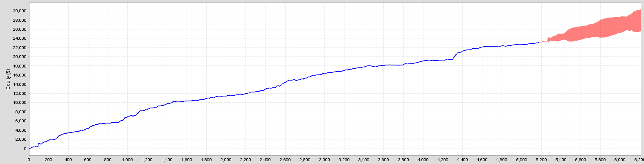Select the 14,000 label on equity axis

coord(20,84)
